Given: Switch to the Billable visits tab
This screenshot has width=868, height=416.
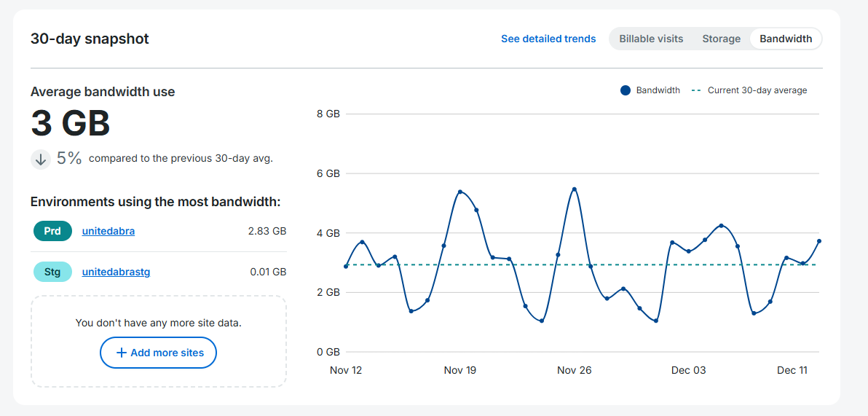Looking at the screenshot, I should pos(651,39).
